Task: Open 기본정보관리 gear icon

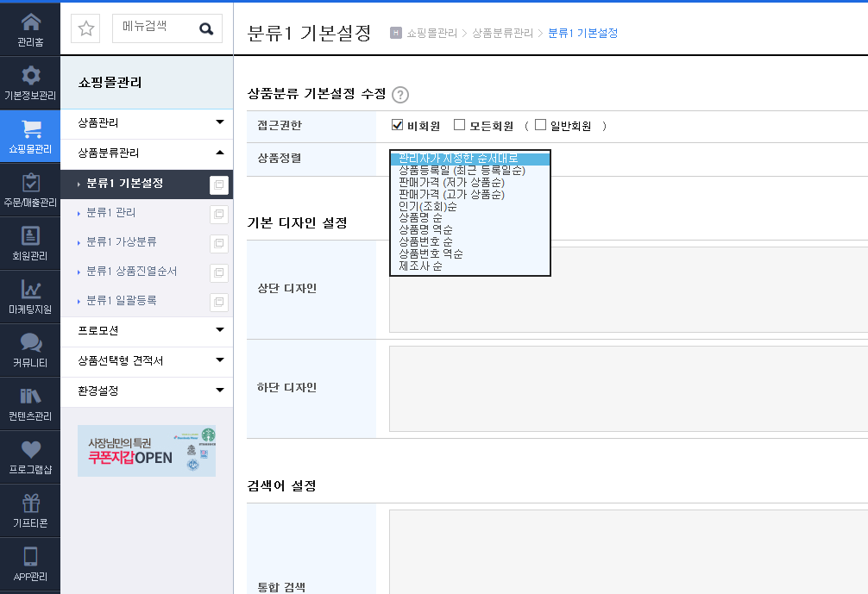Action: 30,75
